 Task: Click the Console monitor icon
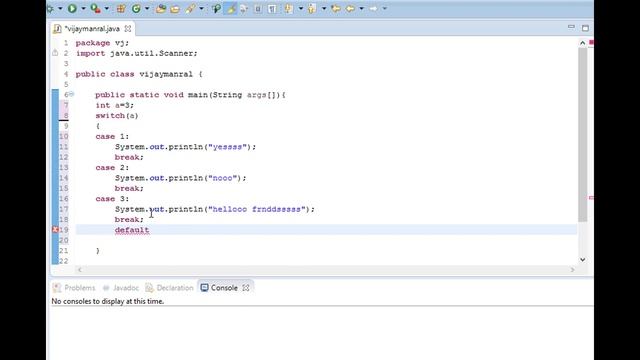[204, 287]
